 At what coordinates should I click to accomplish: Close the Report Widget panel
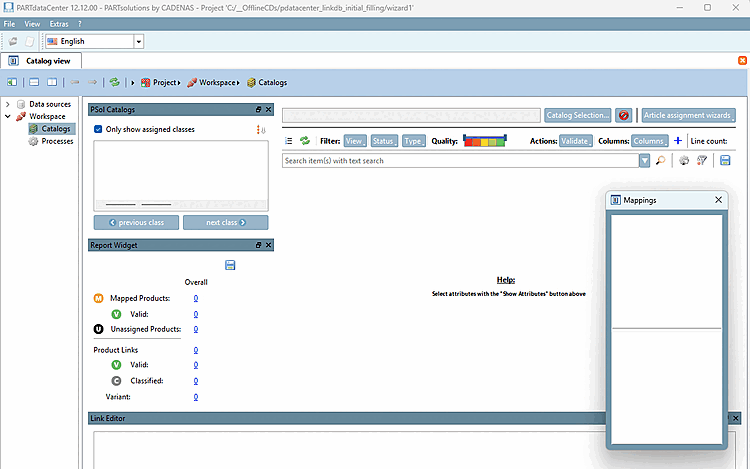pyautogui.click(x=268, y=245)
